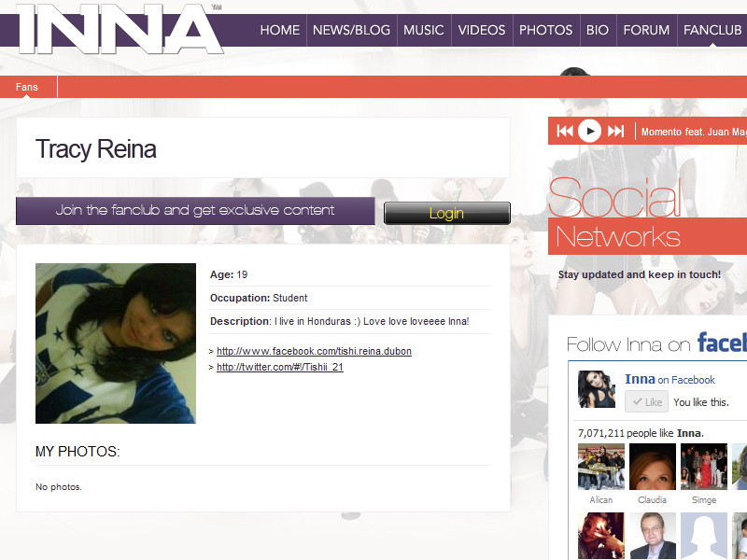Go to the HOME page
Image resolution: width=747 pixels, height=560 pixels.
coord(280,30)
